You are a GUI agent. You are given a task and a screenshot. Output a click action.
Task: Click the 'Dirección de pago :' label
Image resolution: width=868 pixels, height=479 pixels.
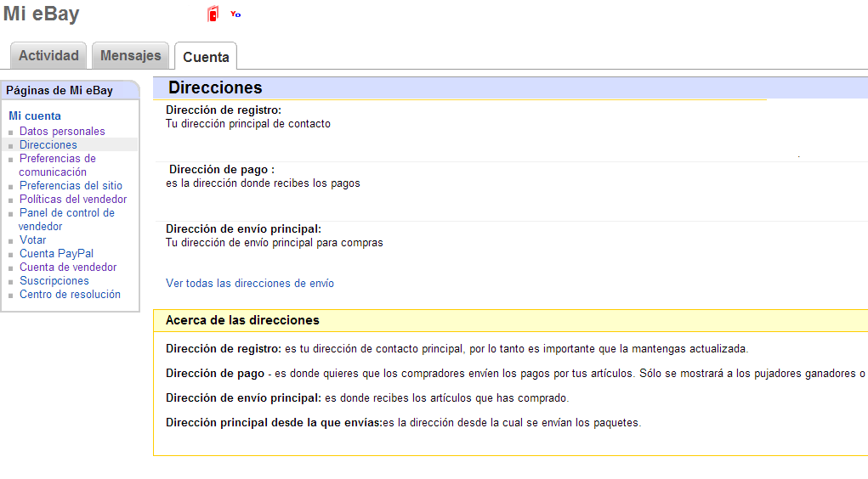222,170
